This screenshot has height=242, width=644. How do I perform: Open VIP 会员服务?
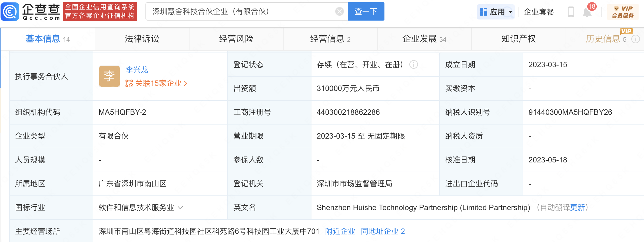(x=623, y=12)
